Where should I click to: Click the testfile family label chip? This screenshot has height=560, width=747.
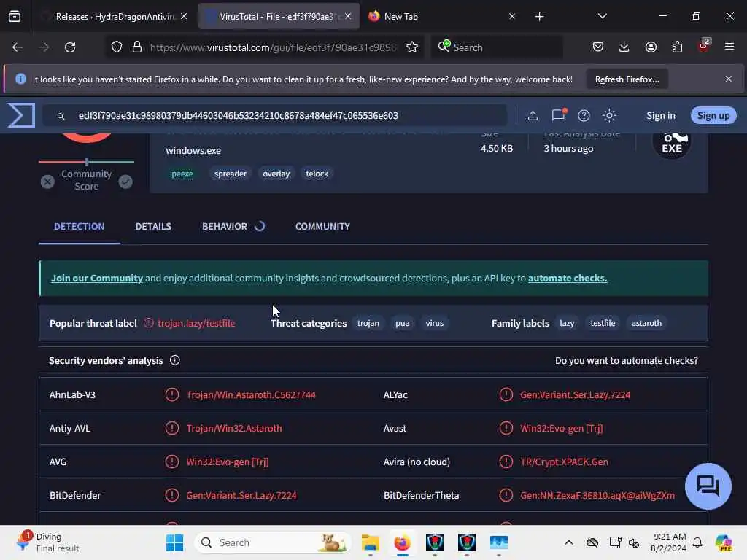[x=603, y=323]
